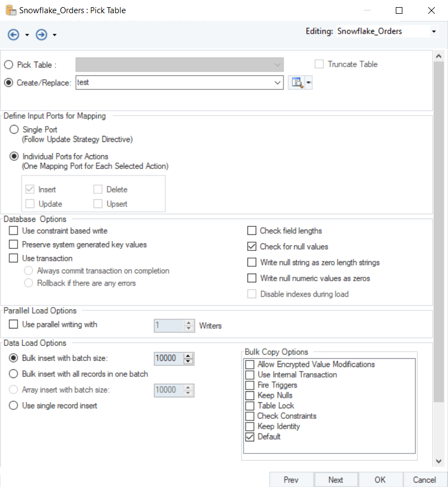Click the Snowflake_Orders window title icon
This screenshot has height=487, width=448.
click(9, 10)
